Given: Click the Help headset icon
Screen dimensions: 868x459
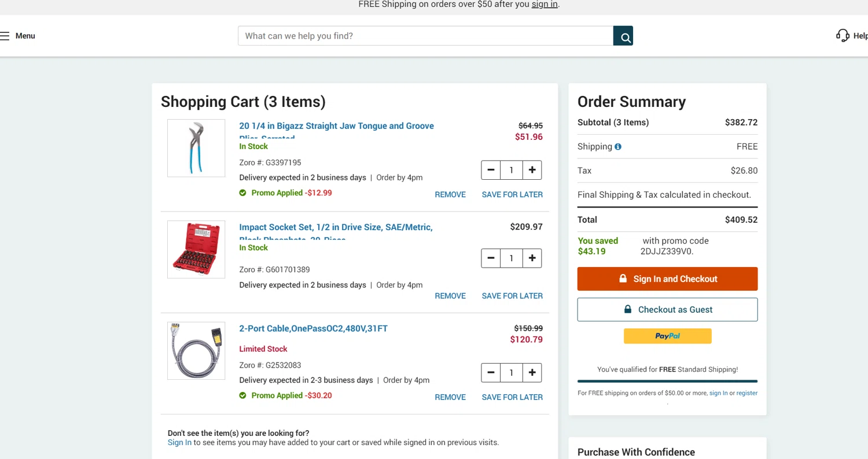Looking at the screenshot, I should click(x=843, y=36).
